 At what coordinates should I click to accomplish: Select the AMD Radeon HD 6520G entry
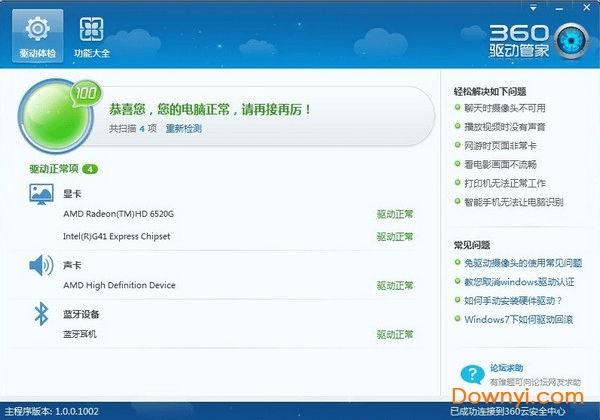point(118,214)
